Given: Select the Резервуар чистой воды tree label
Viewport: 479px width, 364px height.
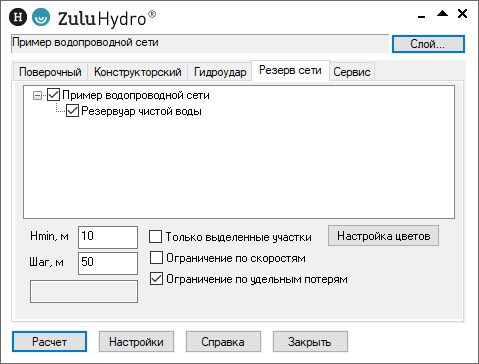Looking at the screenshot, I should click(x=141, y=111).
